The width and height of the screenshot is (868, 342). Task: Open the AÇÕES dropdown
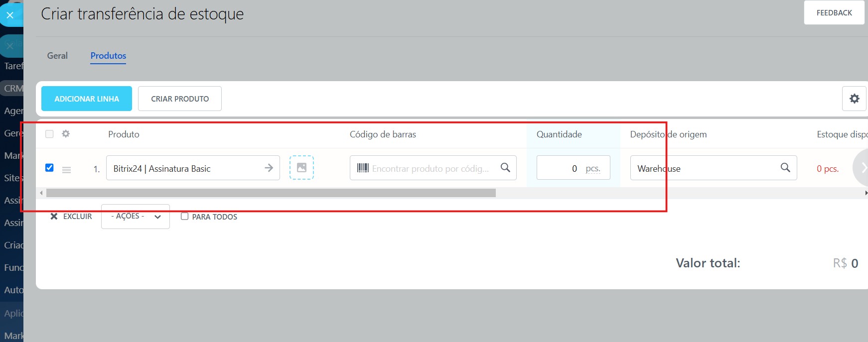pos(135,217)
